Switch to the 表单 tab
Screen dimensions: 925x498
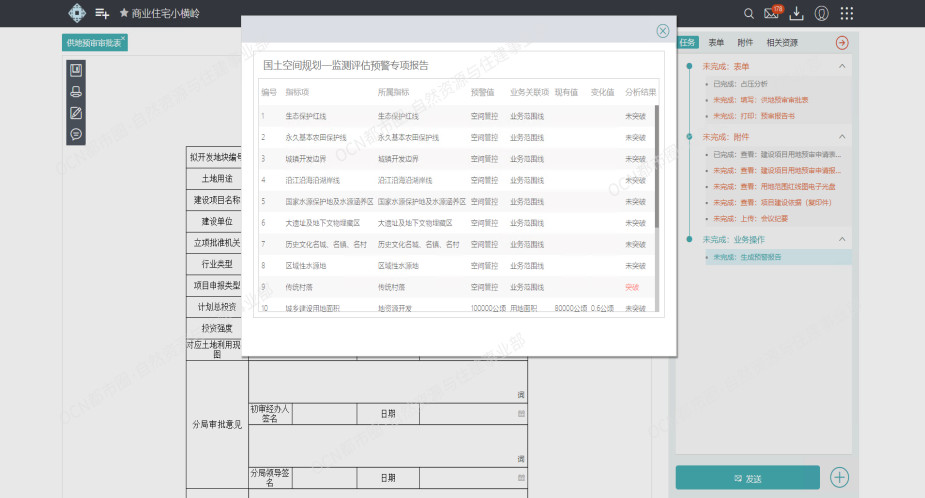point(716,43)
